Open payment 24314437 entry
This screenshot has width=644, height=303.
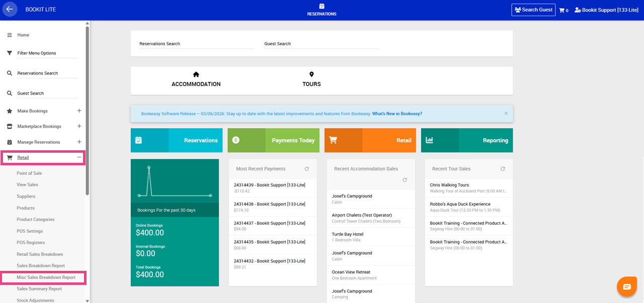point(273,226)
